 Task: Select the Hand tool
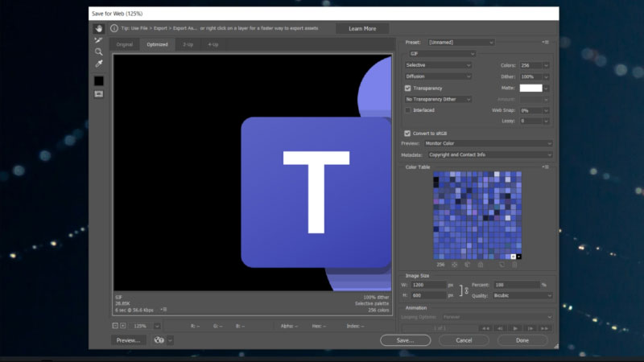coord(98,29)
